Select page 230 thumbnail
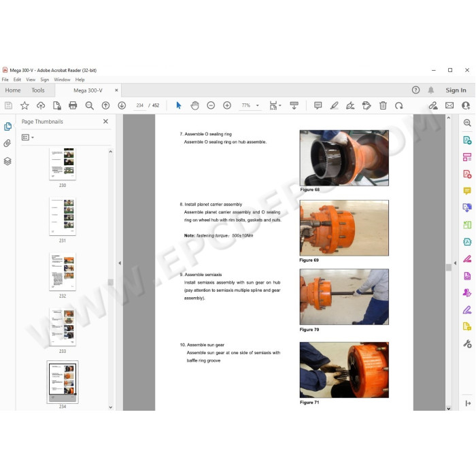Viewport: 476px width, 476px height. [x=63, y=165]
